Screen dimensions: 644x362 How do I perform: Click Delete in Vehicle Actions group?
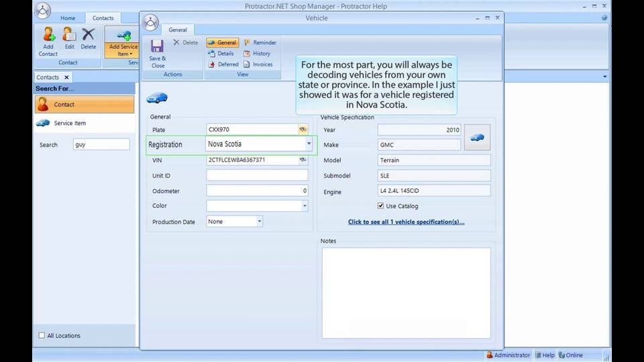(186, 42)
